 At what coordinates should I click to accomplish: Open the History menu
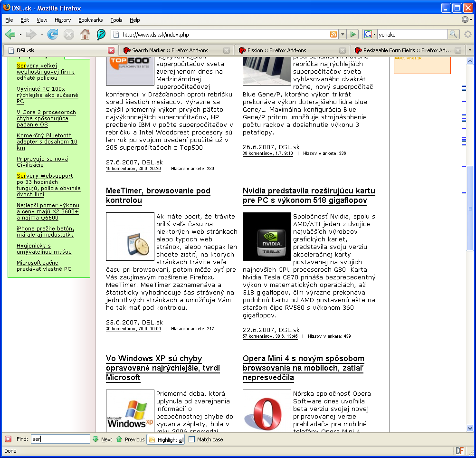pyautogui.click(x=63, y=20)
